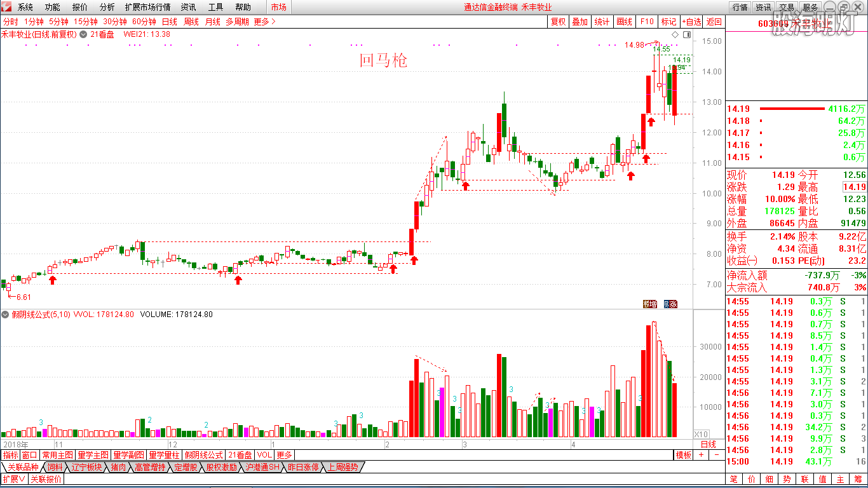This screenshot has height=488, width=868.
Task: Add stock with the +自选 button
Action: (692, 22)
